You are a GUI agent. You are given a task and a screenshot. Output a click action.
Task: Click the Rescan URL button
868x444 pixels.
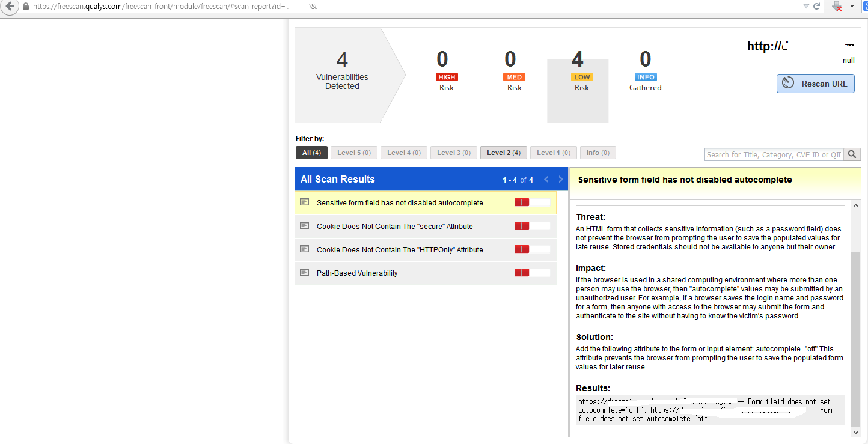(815, 84)
